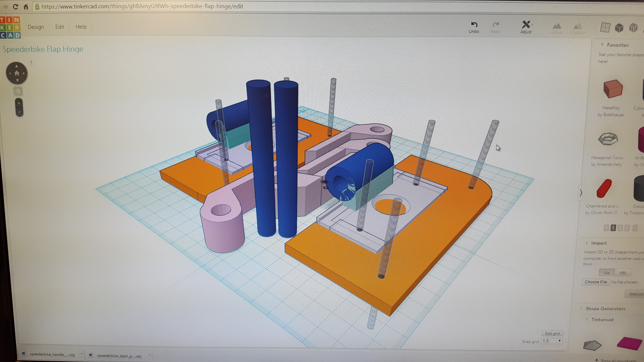Select the workplane grid icon

click(605, 28)
